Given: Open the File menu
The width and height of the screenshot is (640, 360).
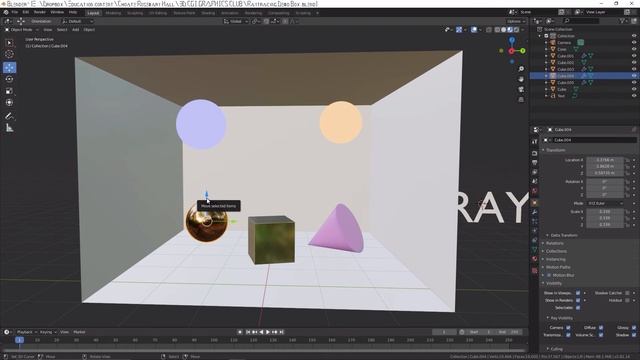Looking at the screenshot, I should (15, 12).
